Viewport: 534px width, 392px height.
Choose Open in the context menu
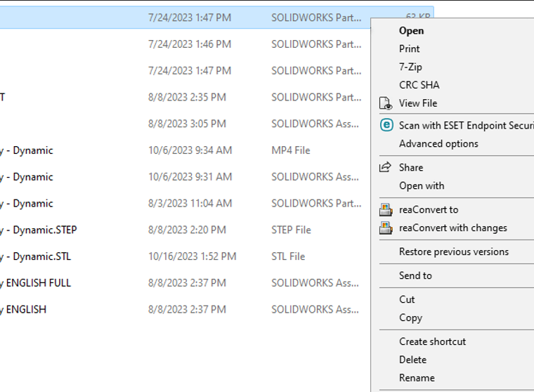pos(412,31)
